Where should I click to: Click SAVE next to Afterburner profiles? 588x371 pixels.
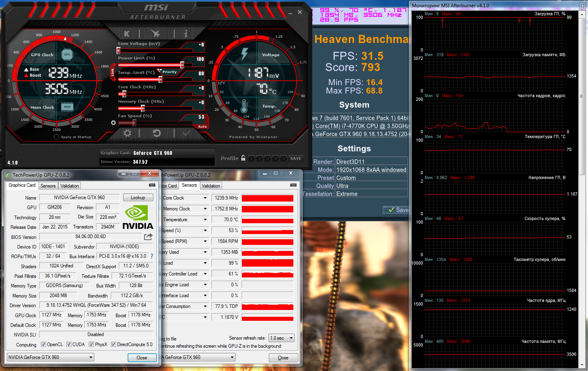point(296,158)
